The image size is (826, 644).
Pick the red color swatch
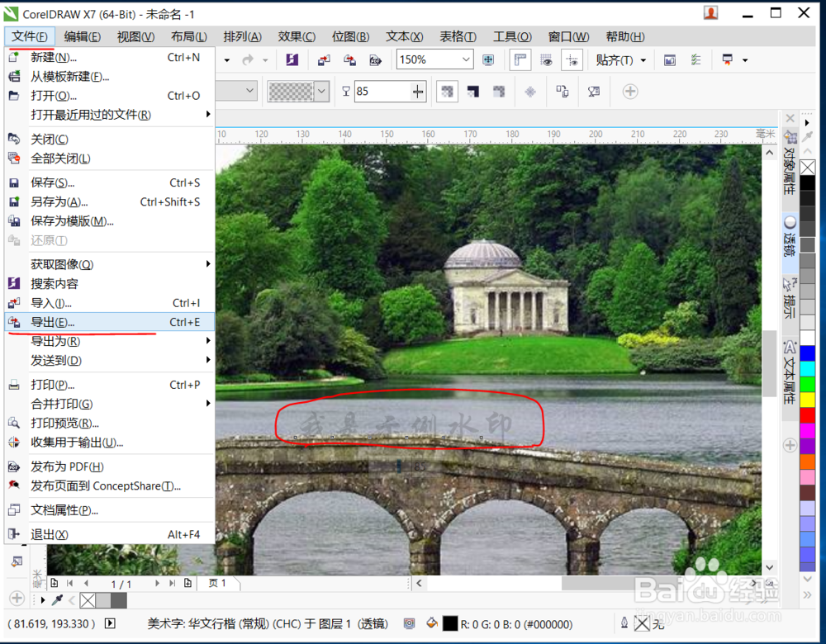click(808, 415)
